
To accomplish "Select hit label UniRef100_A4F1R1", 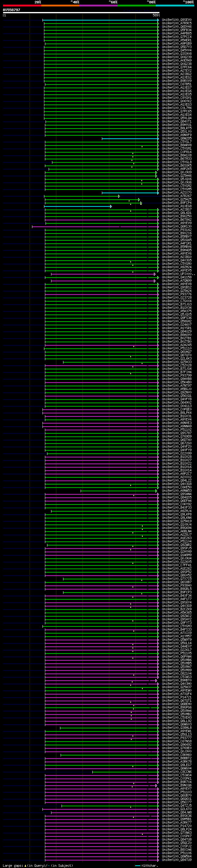I will click(176, 243).
